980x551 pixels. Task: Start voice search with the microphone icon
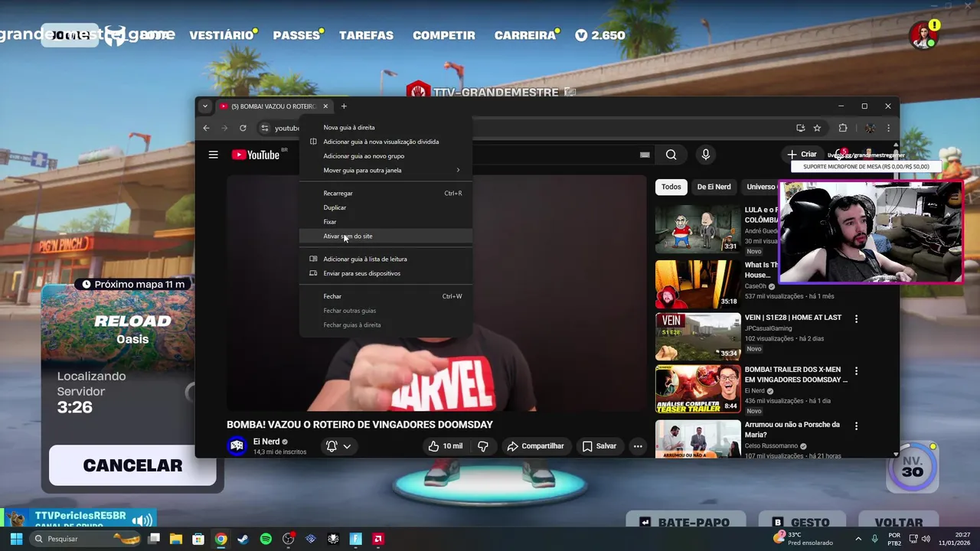tap(706, 155)
